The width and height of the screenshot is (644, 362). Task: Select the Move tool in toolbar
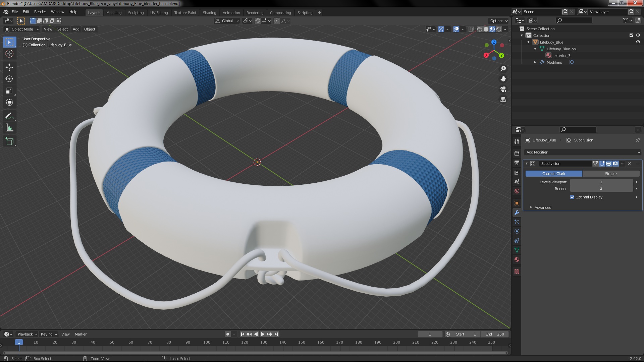click(x=9, y=67)
